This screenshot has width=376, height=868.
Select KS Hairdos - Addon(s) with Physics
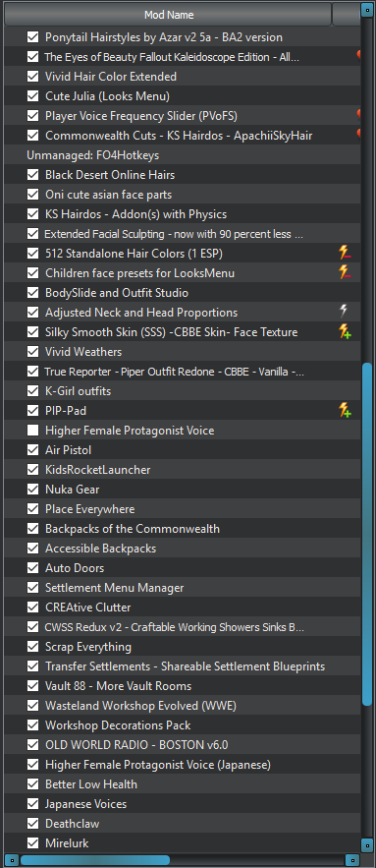[x=136, y=214]
